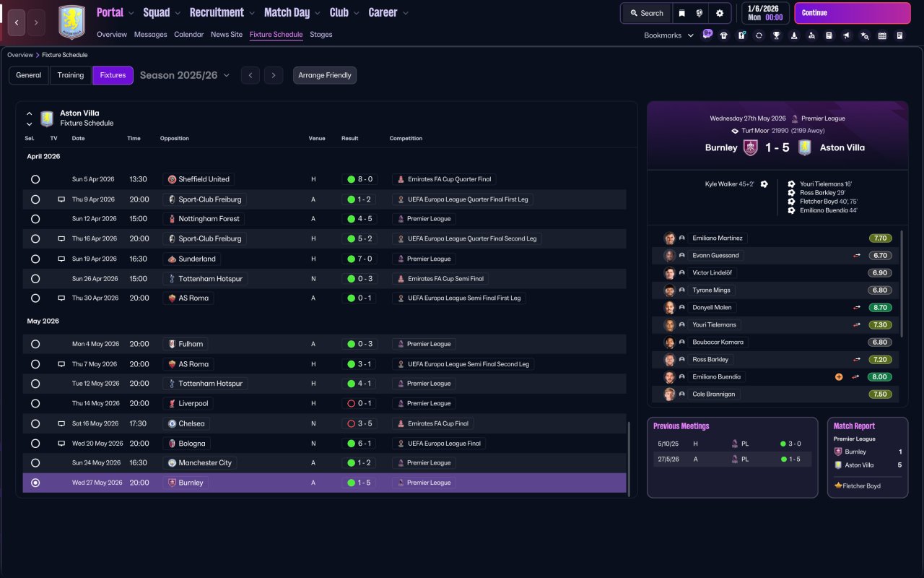
Task: Click the 5/10/25 previous meeting row
Action: tap(732, 444)
